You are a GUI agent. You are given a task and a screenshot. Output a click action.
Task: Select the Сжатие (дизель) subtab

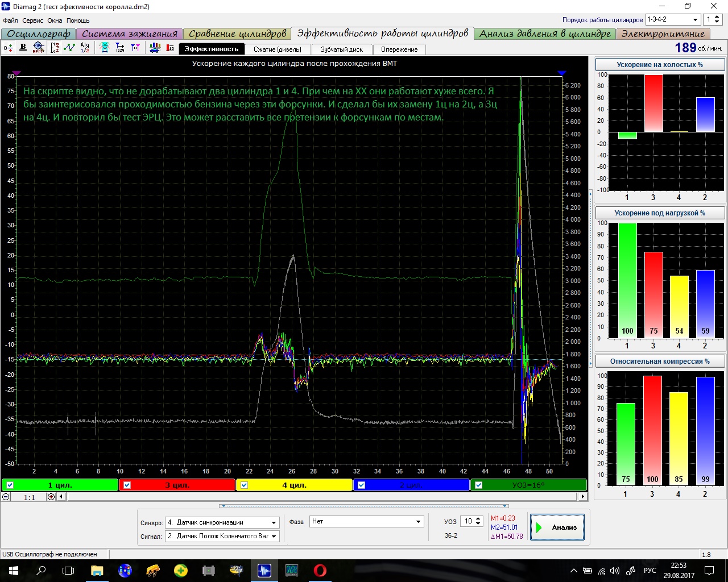tap(278, 49)
